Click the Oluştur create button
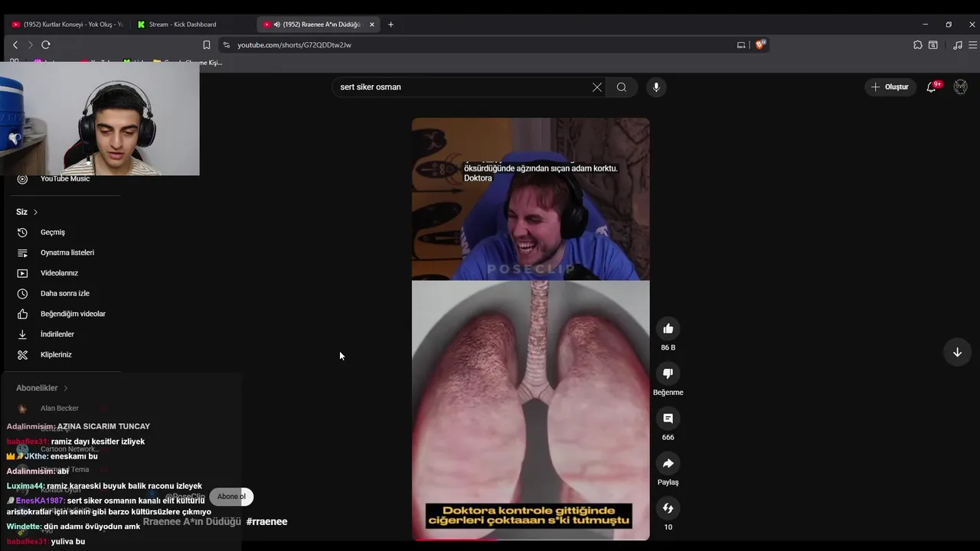 (890, 87)
